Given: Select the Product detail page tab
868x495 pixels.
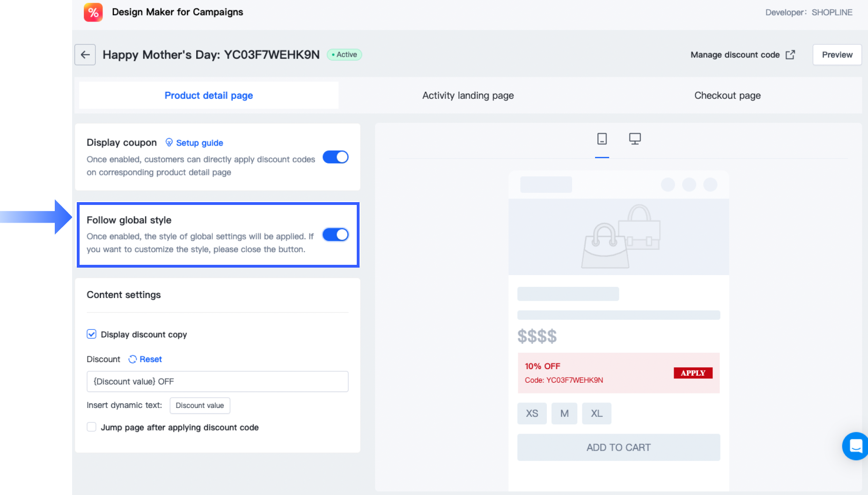Looking at the screenshot, I should (x=209, y=95).
